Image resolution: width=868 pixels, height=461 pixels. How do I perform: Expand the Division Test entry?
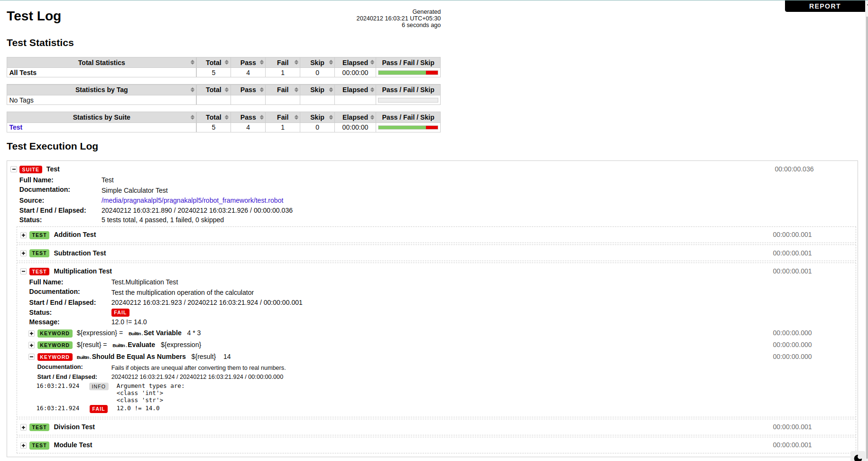point(23,427)
